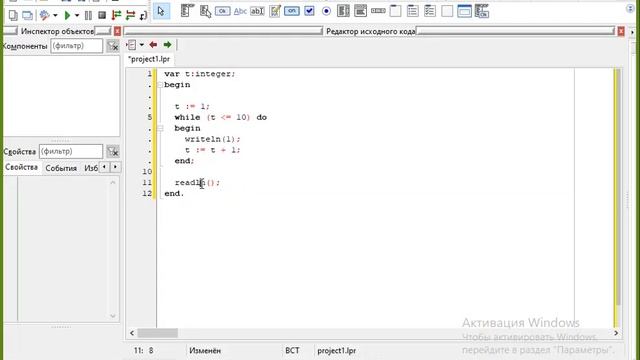
Task: Click the properties list scroll down arrow
Action: pos(113,316)
